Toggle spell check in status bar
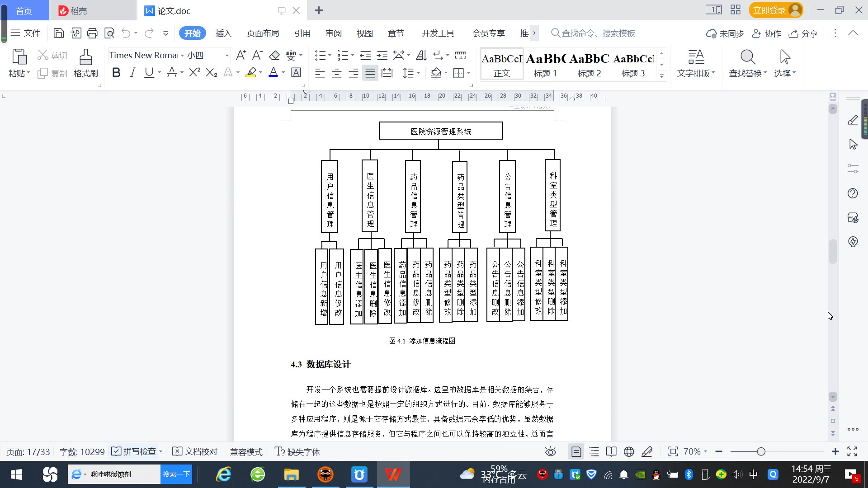This screenshot has height=488, width=868. coord(134,451)
